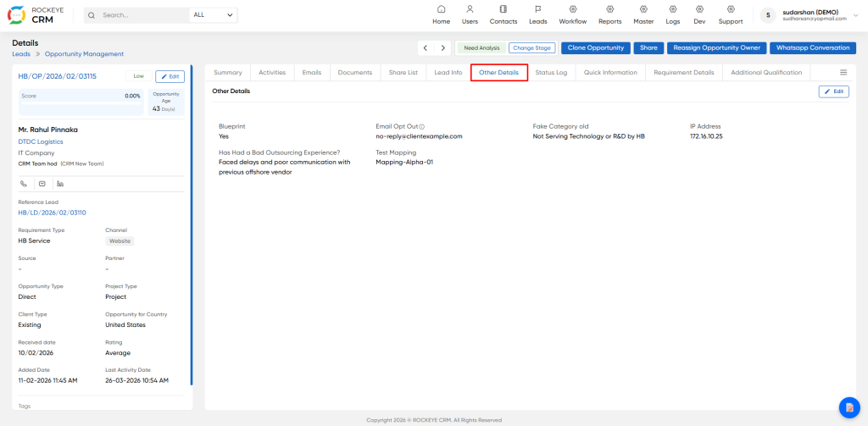Open the ALL search scope dropdown
This screenshot has width=868, height=426.
click(213, 15)
